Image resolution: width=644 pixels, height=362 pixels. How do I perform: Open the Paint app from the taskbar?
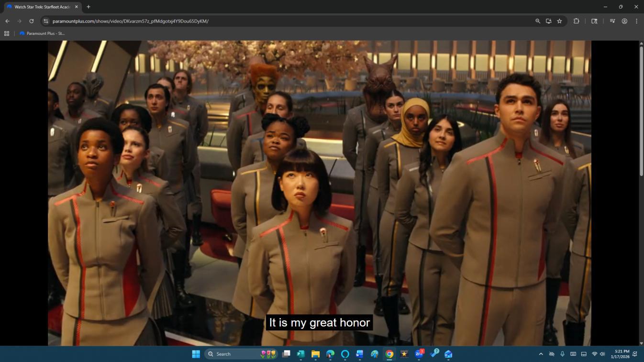pos(375,354)
